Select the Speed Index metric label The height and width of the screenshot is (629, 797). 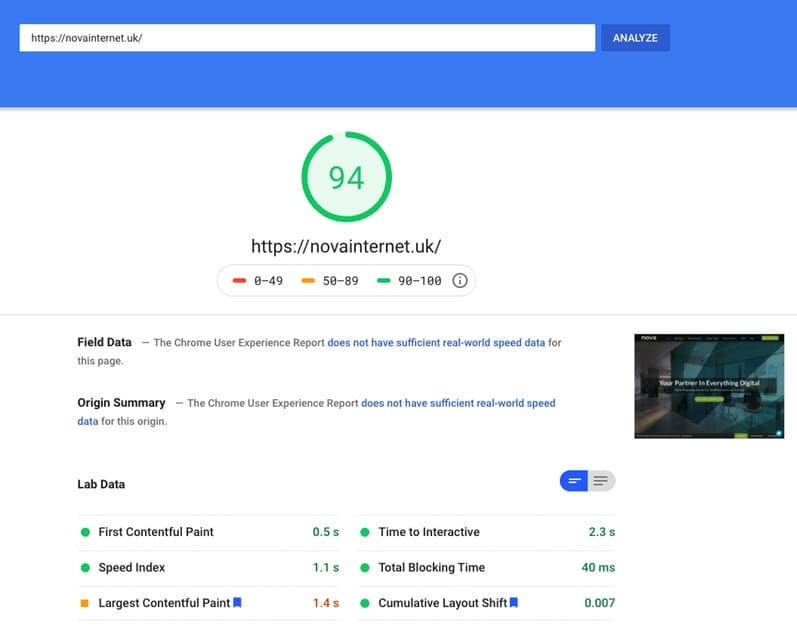[132, 567]
